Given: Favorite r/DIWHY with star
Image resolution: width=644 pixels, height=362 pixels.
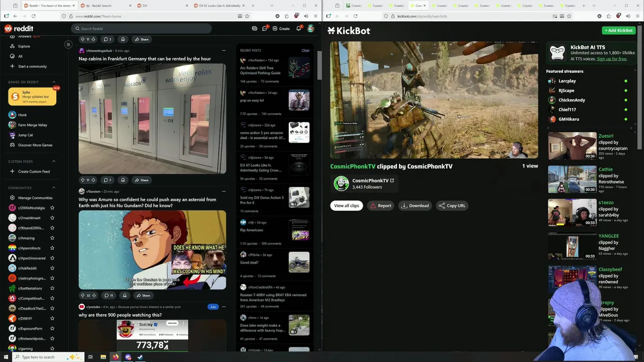Looking at the screenshot, I should [52, 318].
